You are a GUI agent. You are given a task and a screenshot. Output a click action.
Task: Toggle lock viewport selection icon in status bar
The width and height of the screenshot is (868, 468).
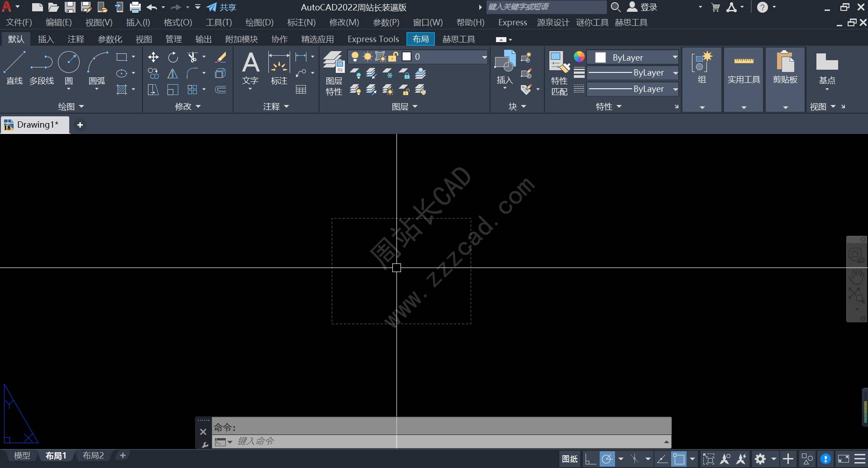pyautogui.click(x=709, y=459)
